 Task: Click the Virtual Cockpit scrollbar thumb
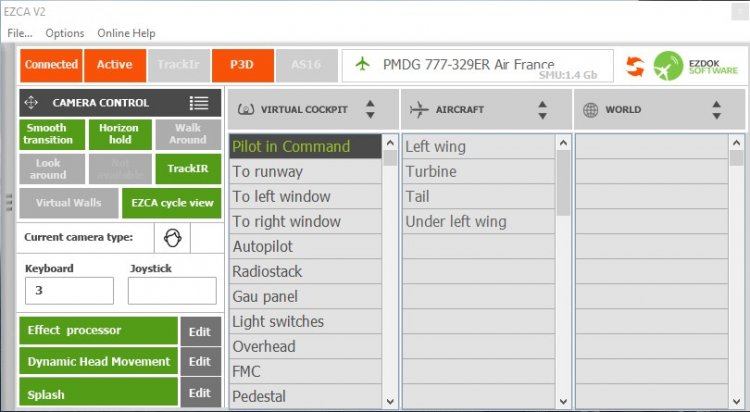(390, 158)
